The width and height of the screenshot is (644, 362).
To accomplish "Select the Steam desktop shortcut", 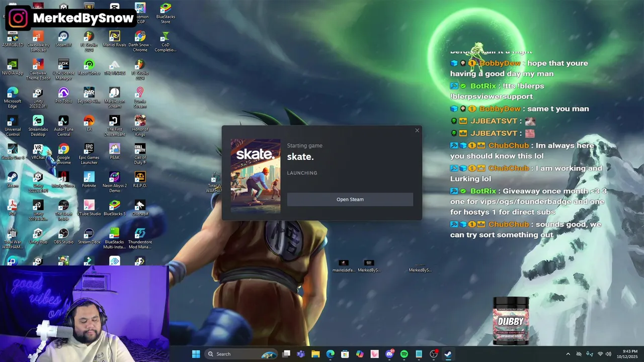I will [x=13, y=180].
